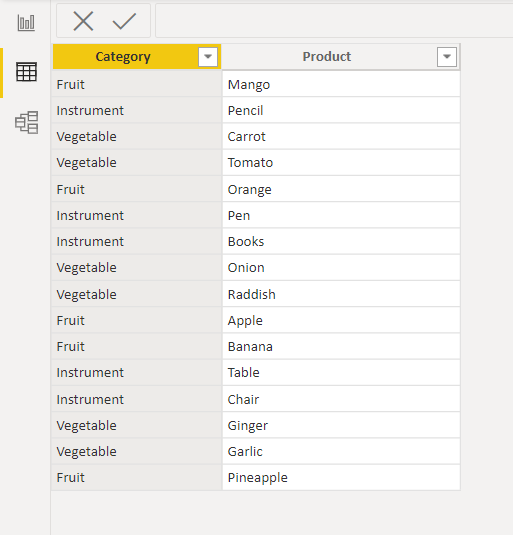Click the Vegetable cell beside Raddish
The image size is (513, 535).
click(136, 294)
